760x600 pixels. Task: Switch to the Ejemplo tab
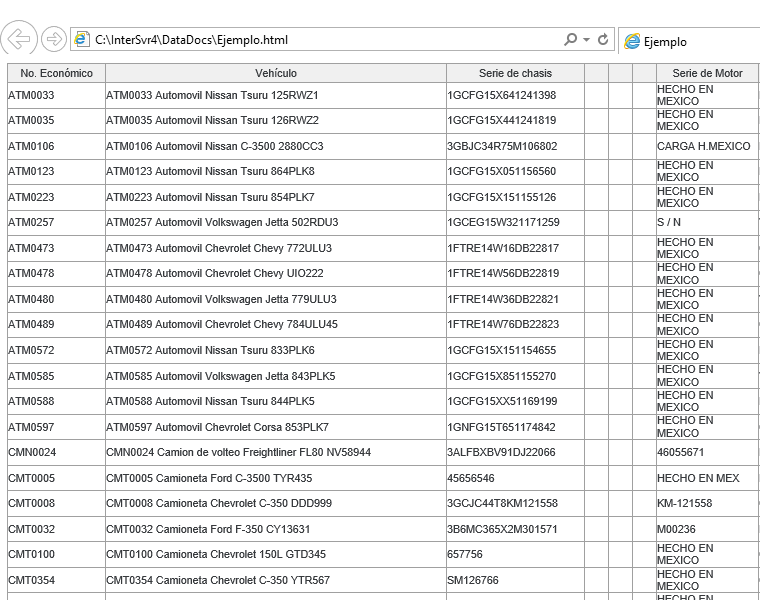[x=665, y=42]
